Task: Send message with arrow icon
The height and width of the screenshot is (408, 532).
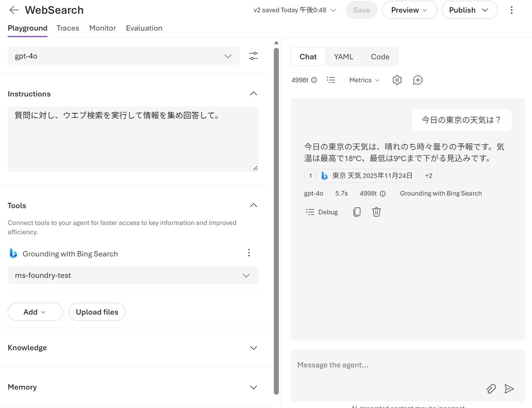Action: coord(509,389)
